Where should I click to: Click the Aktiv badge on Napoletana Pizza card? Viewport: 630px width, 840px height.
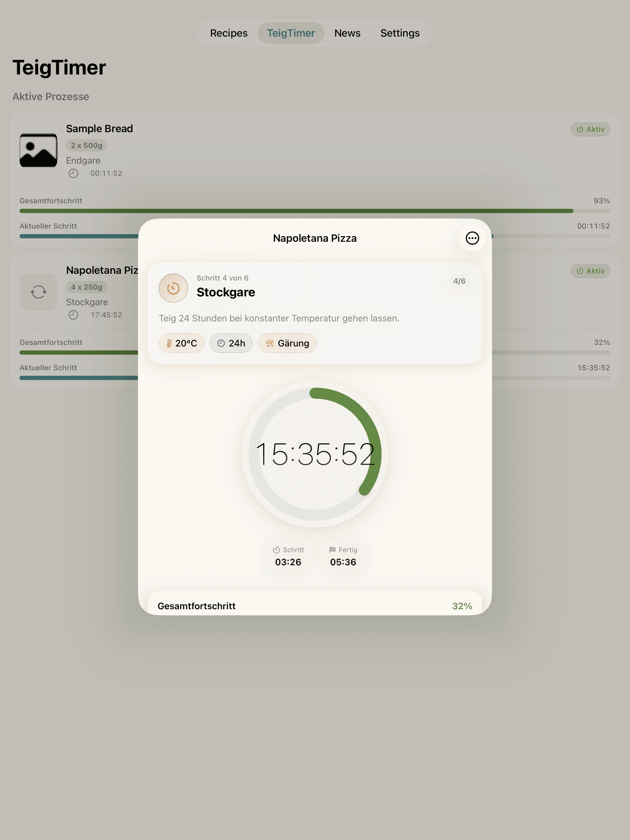point(590,271)
